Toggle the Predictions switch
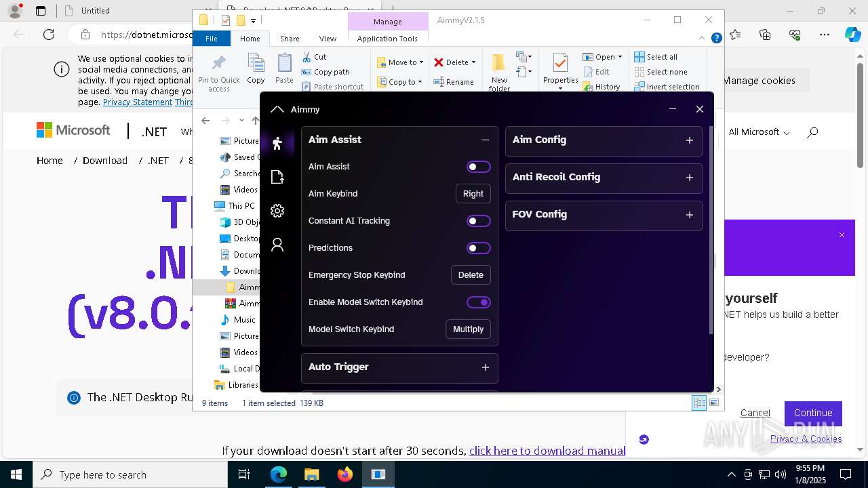The image size is (868, 488). click(x=478, y=248)
